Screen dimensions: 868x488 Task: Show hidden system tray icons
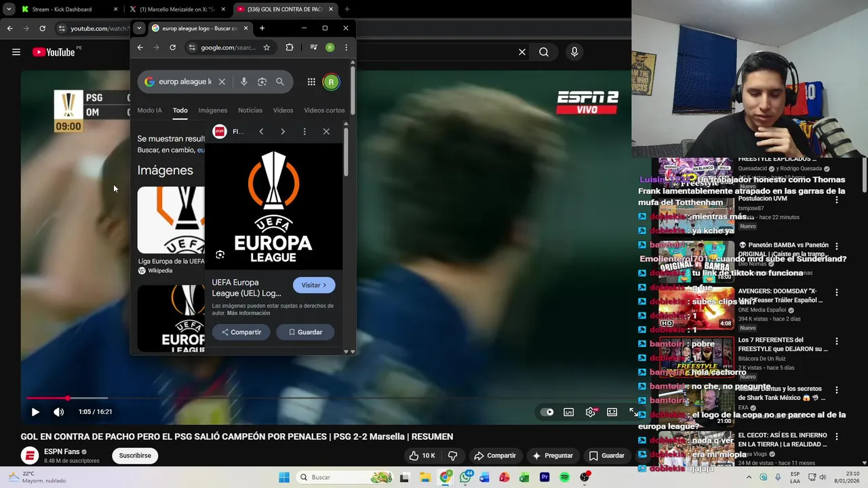(x=749, y=477)
